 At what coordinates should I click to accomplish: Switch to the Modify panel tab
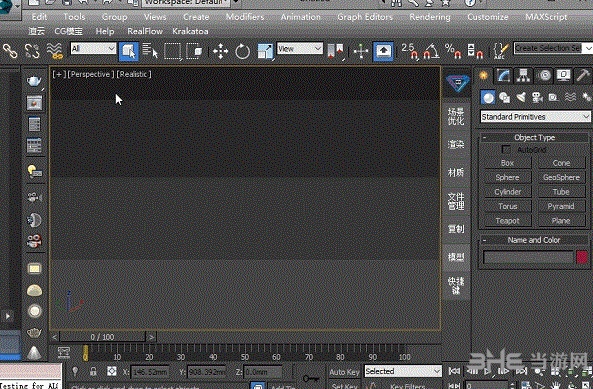click(503, 76)
